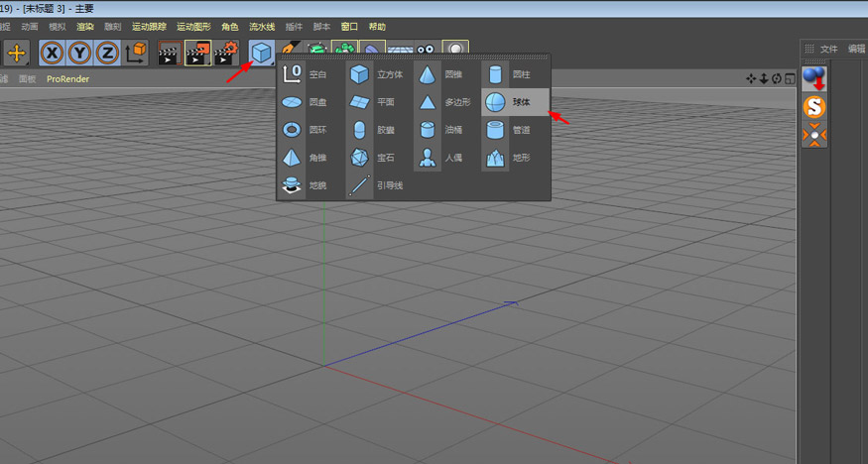The width and height of the screenshot is (868, 464).
Task: Open the 窗口 menu
Action: tap(349, 27)
